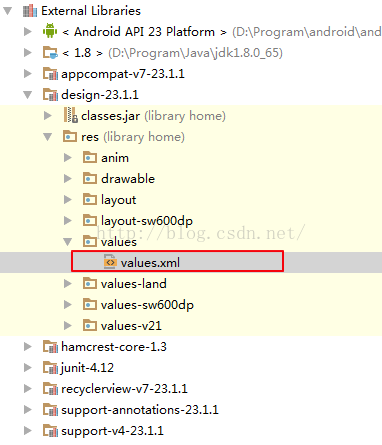The height and width of the screenshot is (445, 382).
Task: Click the values-v21 folder icon
Action: click(x=90, y=325)
